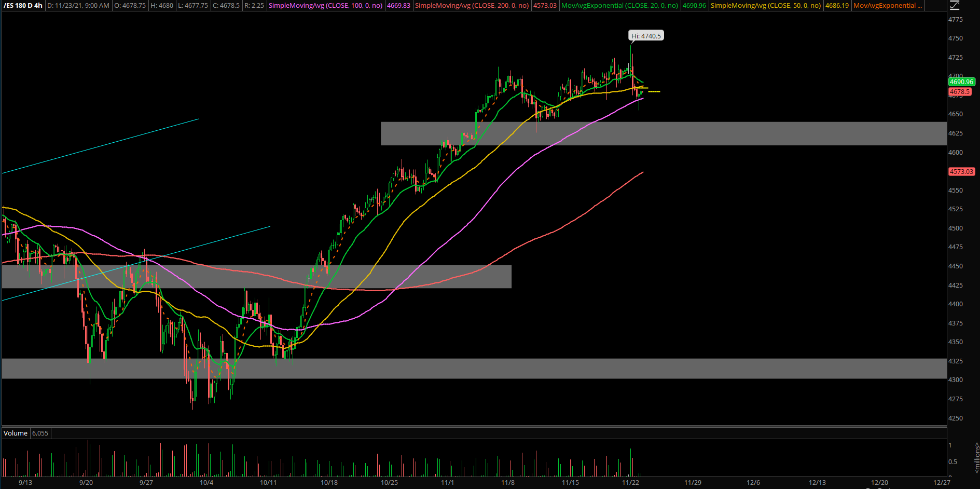The height and width of the screenshot is (489, 980).
Task: Click the chart drawing-set icon at top right
Action: point(955,5)
